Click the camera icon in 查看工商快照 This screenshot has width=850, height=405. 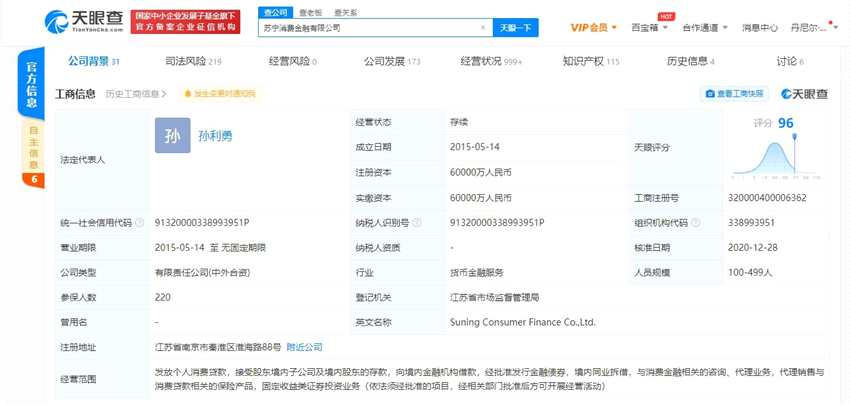(x=710, y=94)
